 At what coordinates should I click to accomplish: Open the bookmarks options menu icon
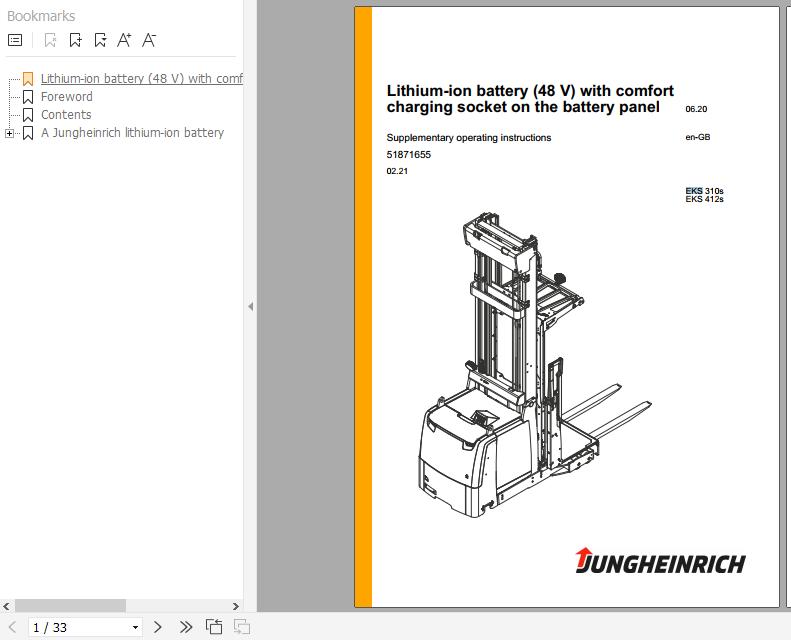click(15, 40)
